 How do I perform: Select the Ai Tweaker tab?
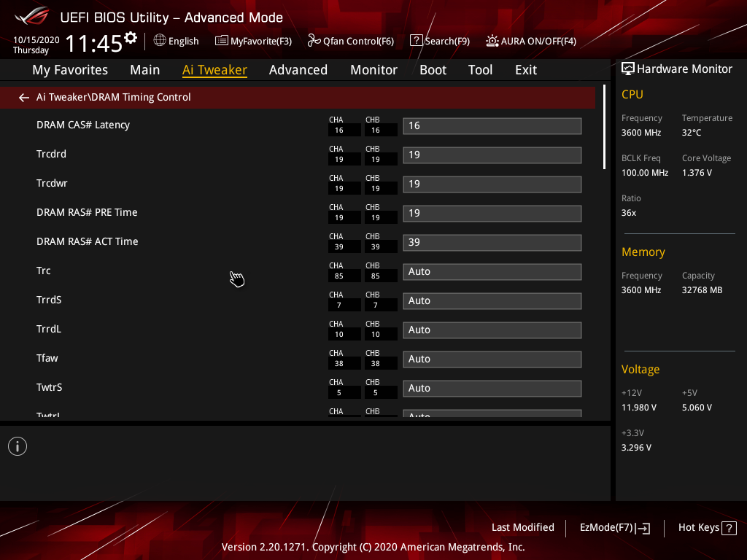pos(214,70)
